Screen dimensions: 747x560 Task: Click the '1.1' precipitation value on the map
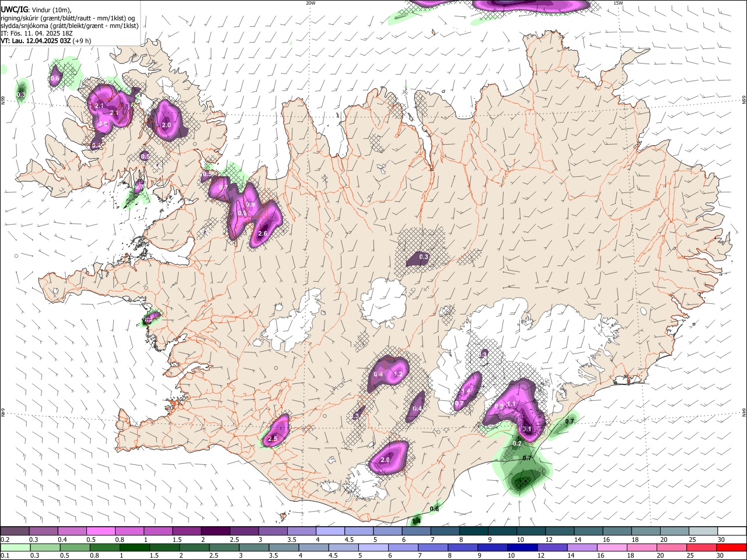point(511,404)
